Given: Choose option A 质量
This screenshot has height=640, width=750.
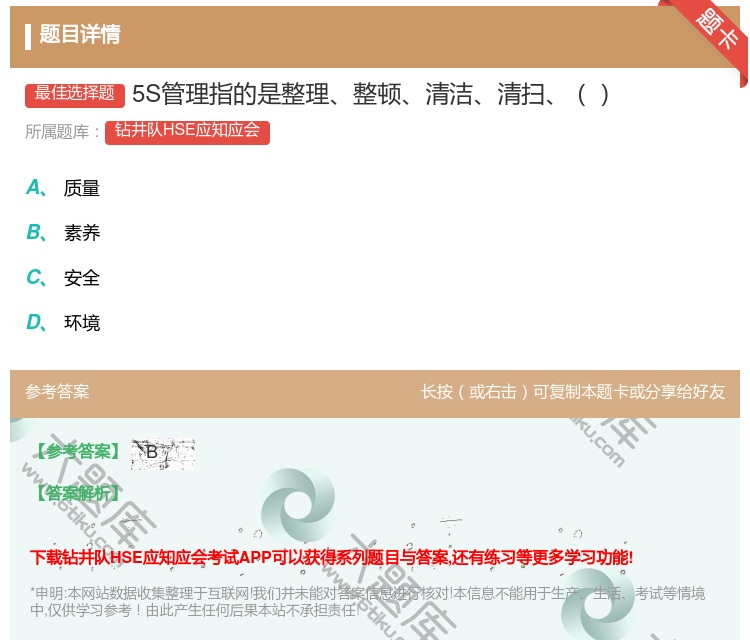Looking at the screenshot, I should click(x=63, y=188).
